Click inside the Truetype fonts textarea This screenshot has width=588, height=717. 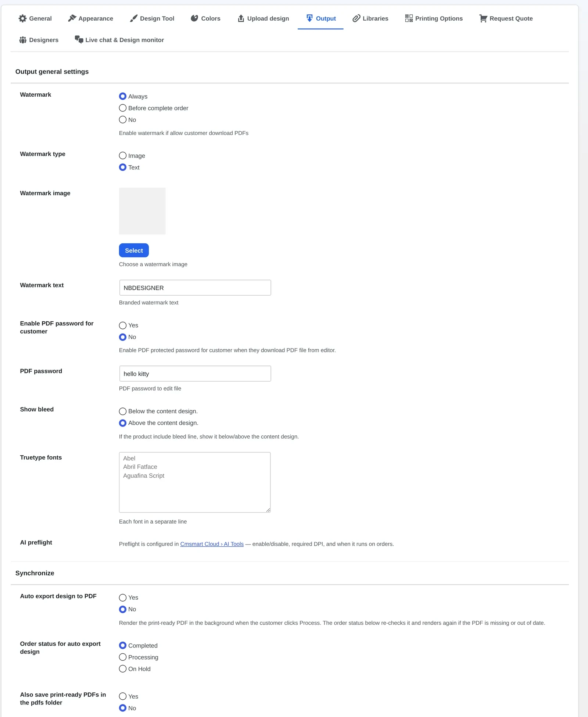(x=195, y=482)
